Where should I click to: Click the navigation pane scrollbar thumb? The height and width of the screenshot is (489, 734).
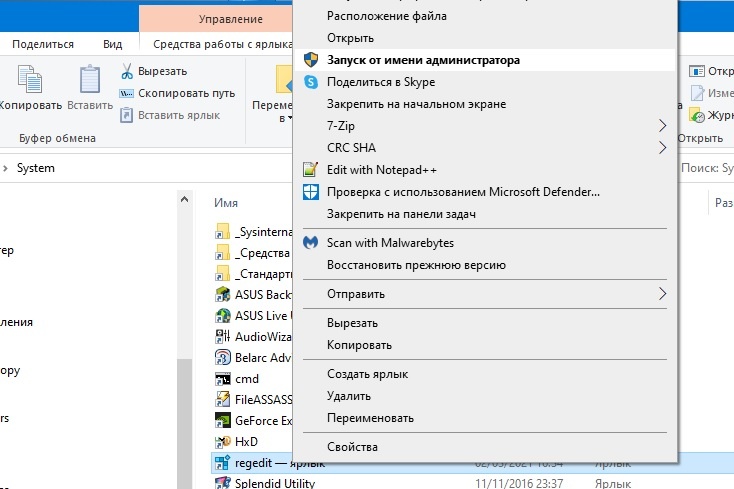pyautogui.click(x=184, y=424)
